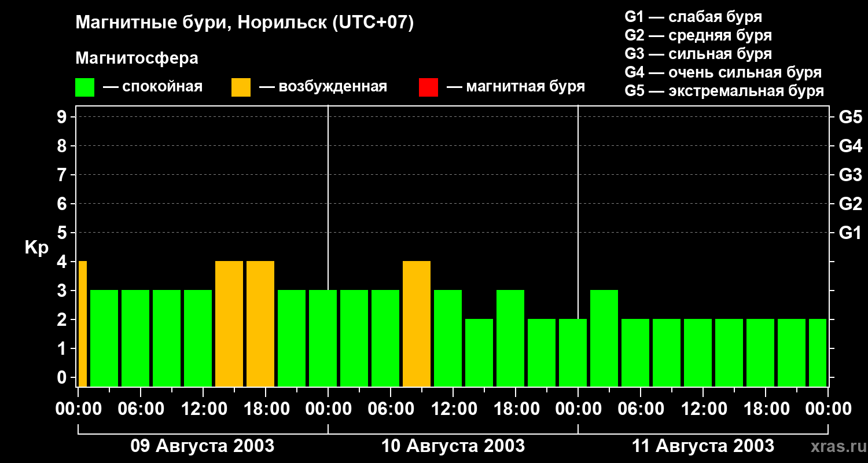Select the chart title 'Магнитные бури, Норильск (UTC+07)'
The height and width of the screenshot is (463, 868).
tap(245, 23)
